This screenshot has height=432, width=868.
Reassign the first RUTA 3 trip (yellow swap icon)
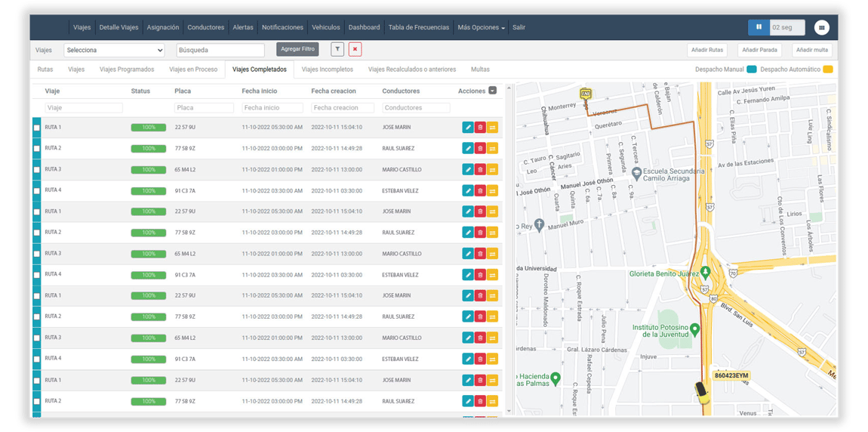(x=492, y=169)
